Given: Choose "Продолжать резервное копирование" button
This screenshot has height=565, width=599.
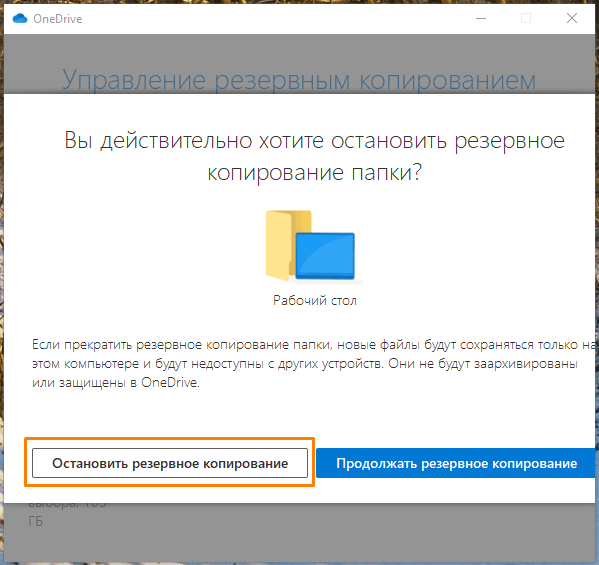Looking at the screenshot, I should [x=456, y=463].
